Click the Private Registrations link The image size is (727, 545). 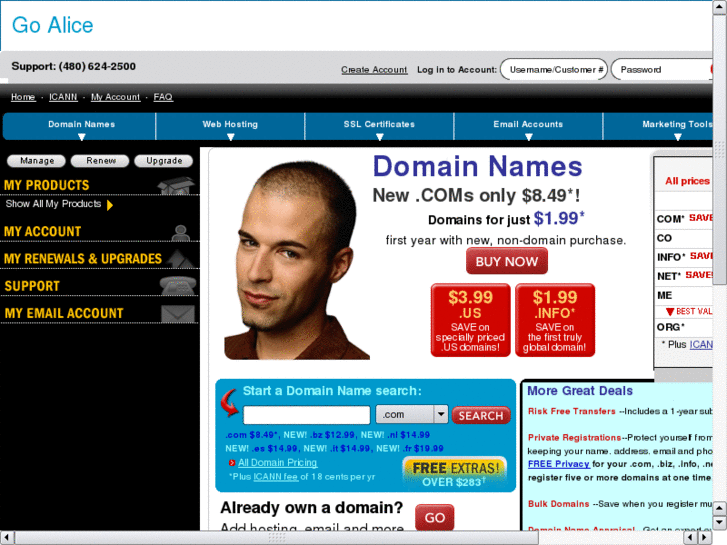click(x=574, y=437)
